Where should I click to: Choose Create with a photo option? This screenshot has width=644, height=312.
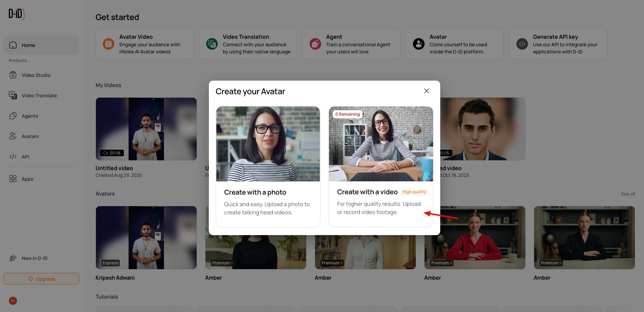(x=268, y=167)
